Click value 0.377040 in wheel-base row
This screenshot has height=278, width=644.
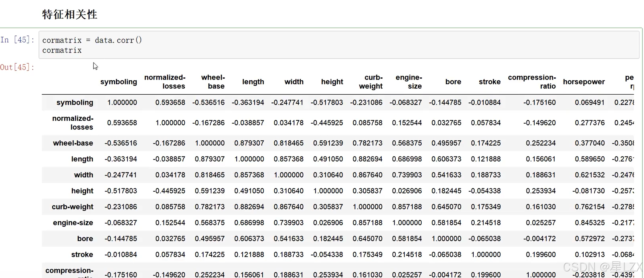(x=590, y=143)
